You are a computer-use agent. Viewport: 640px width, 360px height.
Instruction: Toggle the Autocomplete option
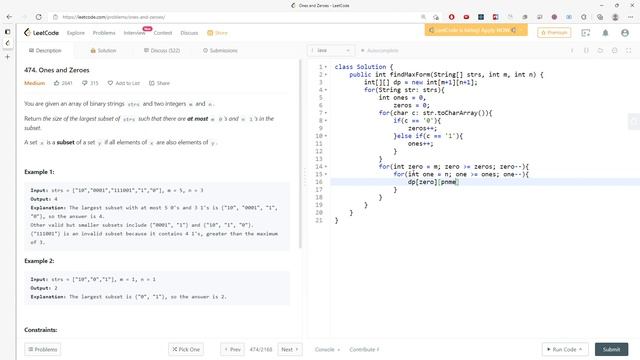[x=380, y=51]
